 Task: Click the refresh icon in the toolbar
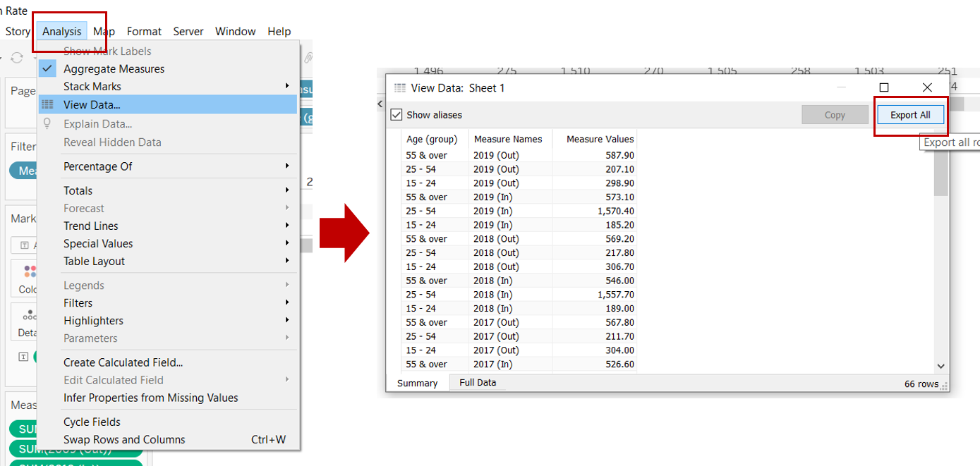pos(17,58)
